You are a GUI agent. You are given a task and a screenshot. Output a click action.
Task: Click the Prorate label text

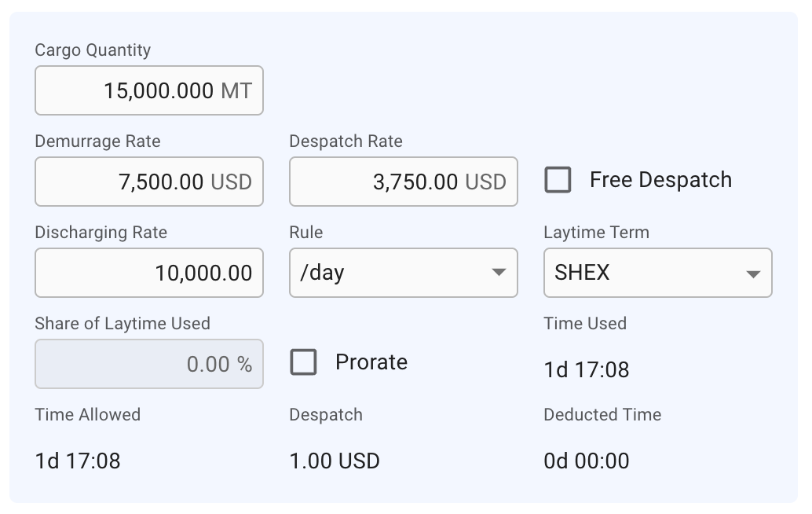[x=371, y=362]
